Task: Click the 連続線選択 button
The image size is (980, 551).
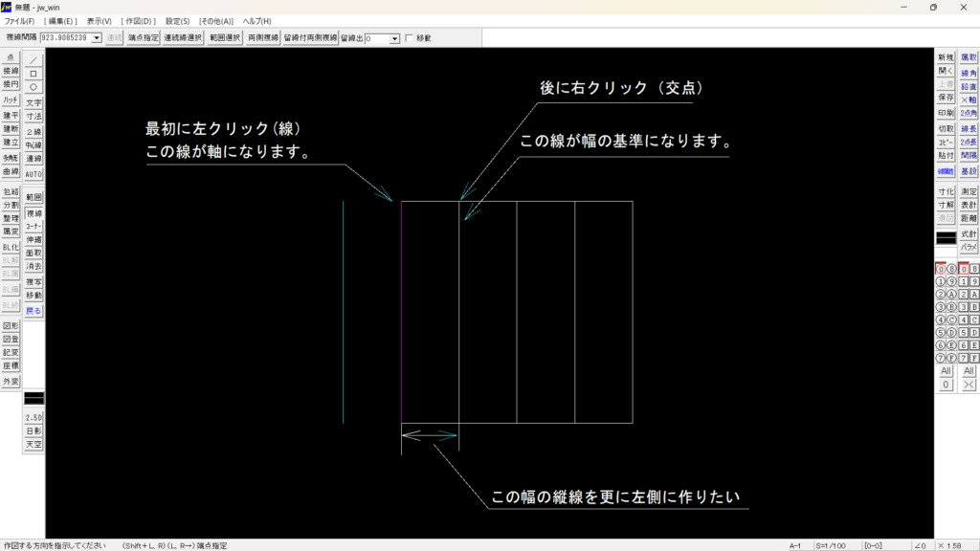Action: tap(182, 38)
